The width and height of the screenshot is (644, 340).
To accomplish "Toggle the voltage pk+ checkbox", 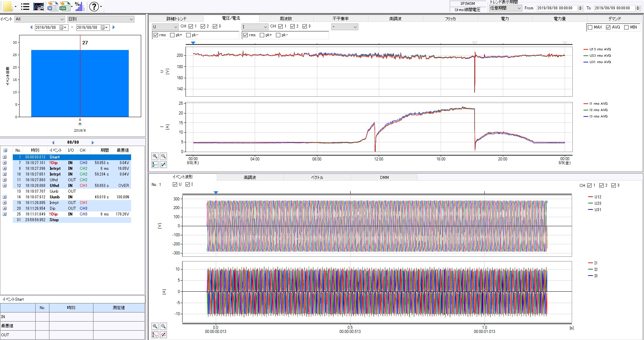I will [172, 35].
